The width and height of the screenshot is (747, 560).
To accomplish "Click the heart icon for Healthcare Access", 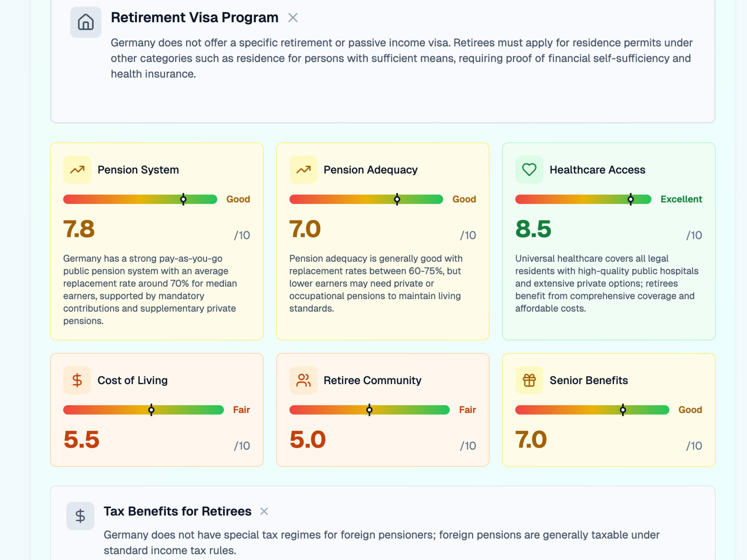I will tap(529, 170).
